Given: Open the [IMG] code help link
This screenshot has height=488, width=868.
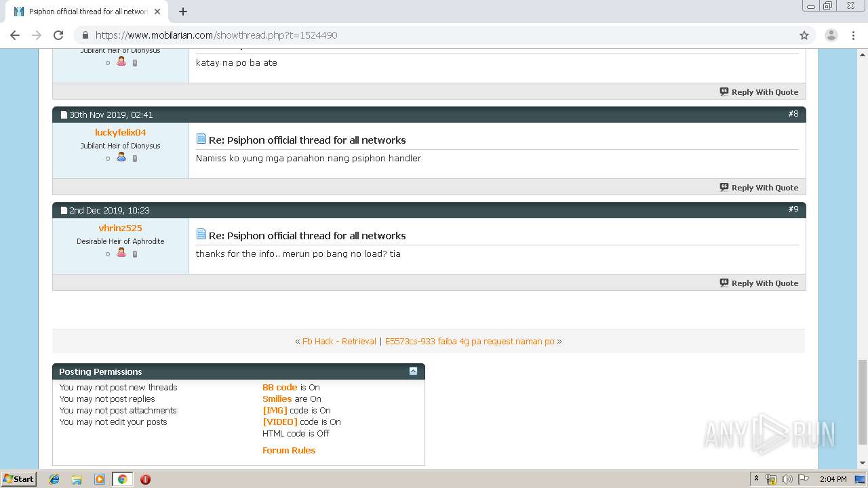Looking at the screenshot, I should pos(275,411).
